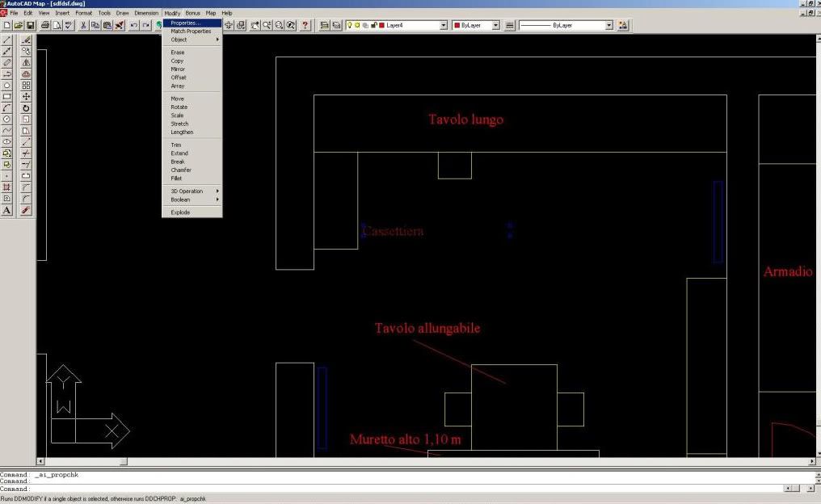
Task: Click the Undo toolbar arrow
Action: click(x=133, y=25)
